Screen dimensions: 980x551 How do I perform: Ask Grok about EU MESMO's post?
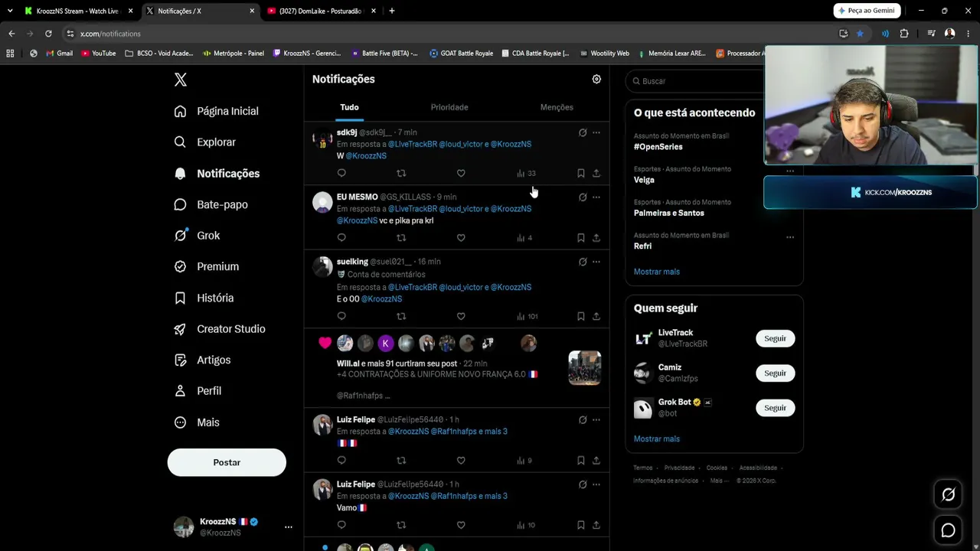coord(583,197)
